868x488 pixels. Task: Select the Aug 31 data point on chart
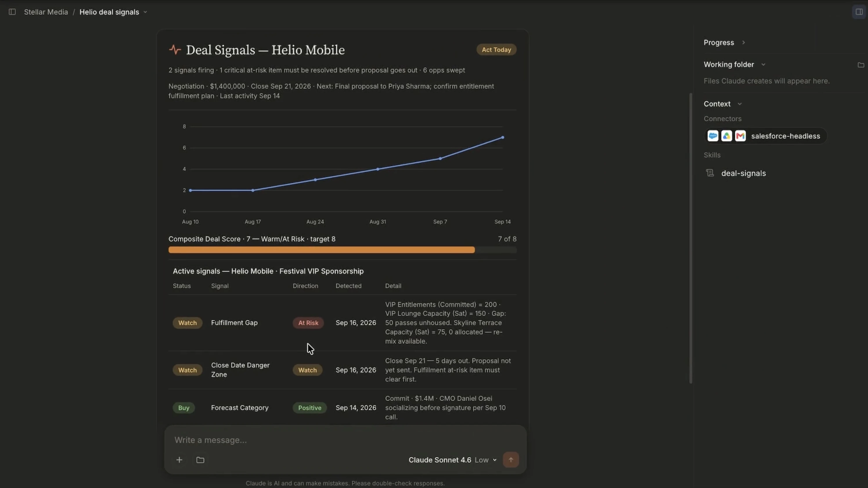point(378,169)
